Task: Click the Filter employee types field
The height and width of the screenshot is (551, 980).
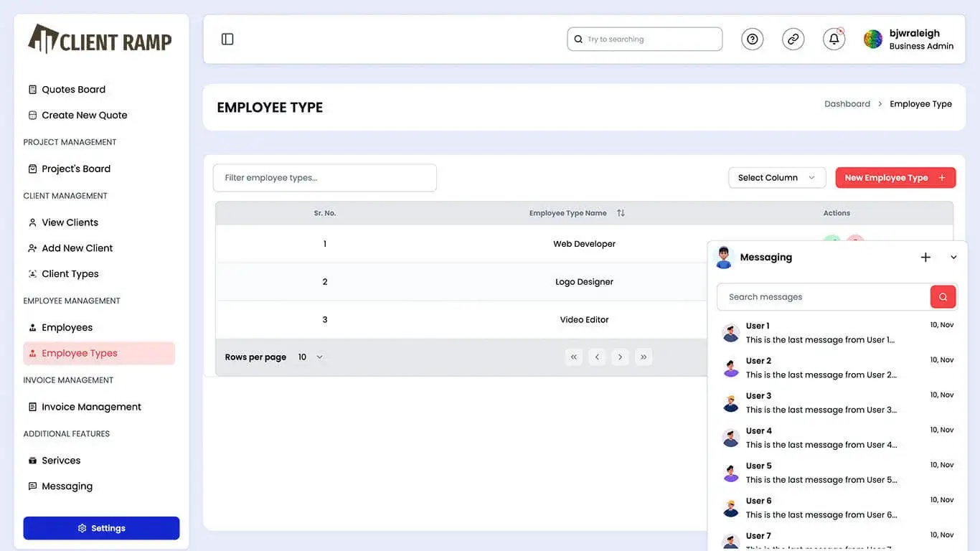Action: tap(324, 178)
